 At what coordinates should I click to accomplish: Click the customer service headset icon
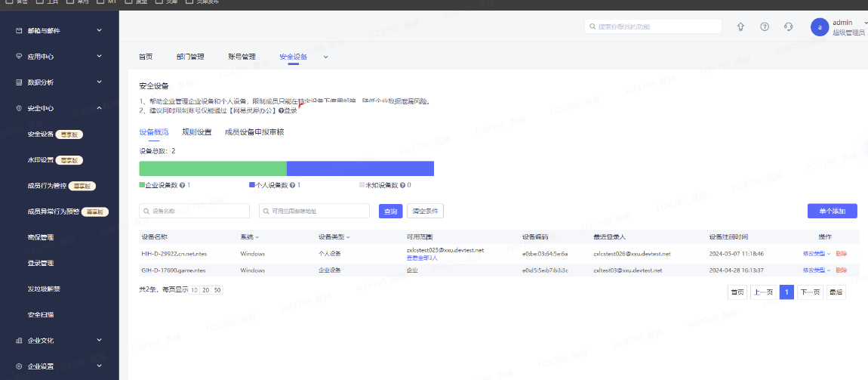(788, 26)
